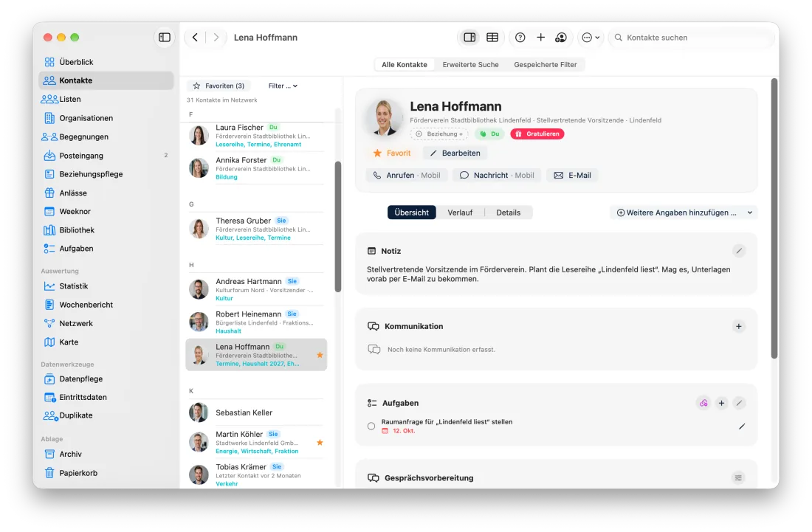812x532 pixels.
Task: Toggle the Du tag on Lena Hoffmann
Action: coord(490,134)
